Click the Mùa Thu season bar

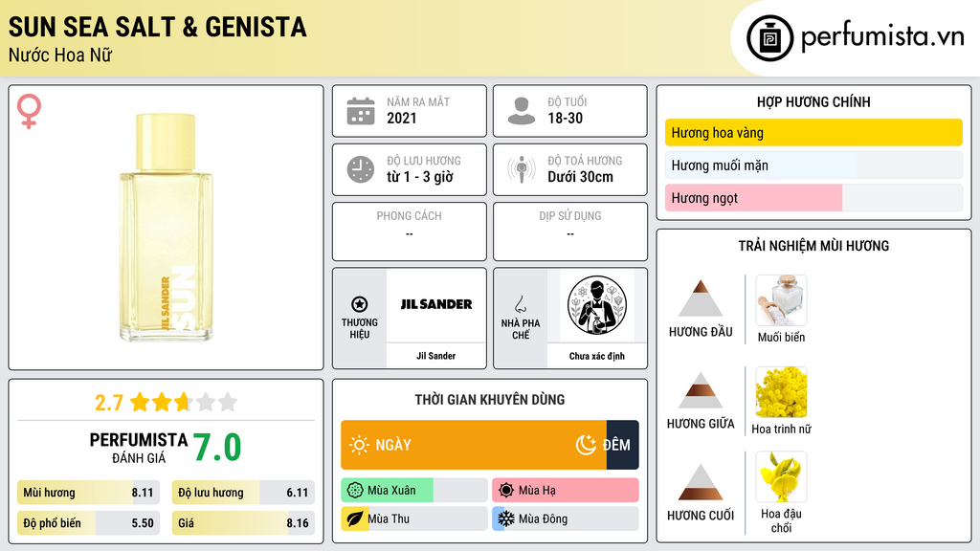[x=414, y=518]
